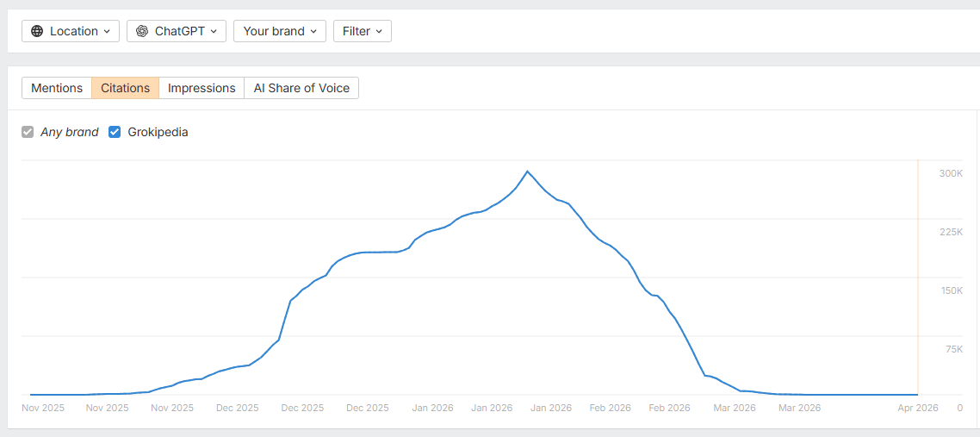
Task: Open the Impressions tab
Action: [202, 88]
